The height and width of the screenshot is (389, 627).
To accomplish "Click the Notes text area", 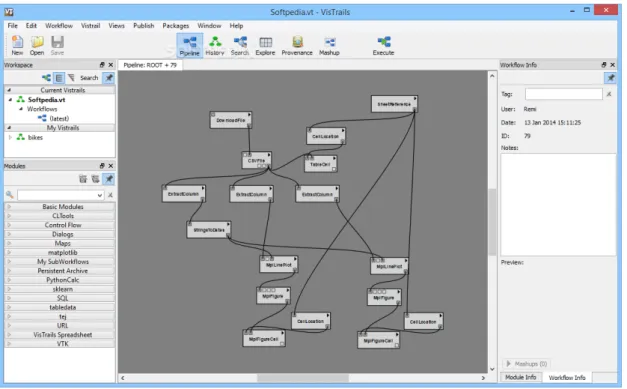I will pyautogui.click(x=558, y=205).
